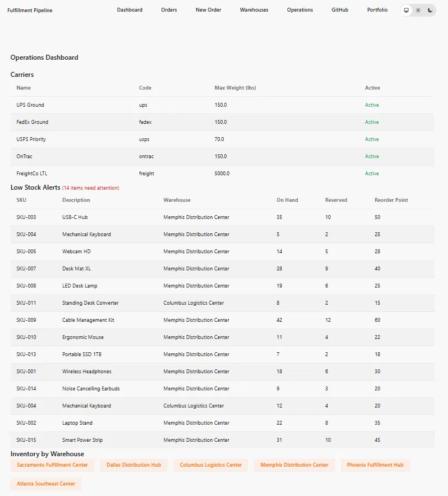Click the On Hand column header

[287, 200]
